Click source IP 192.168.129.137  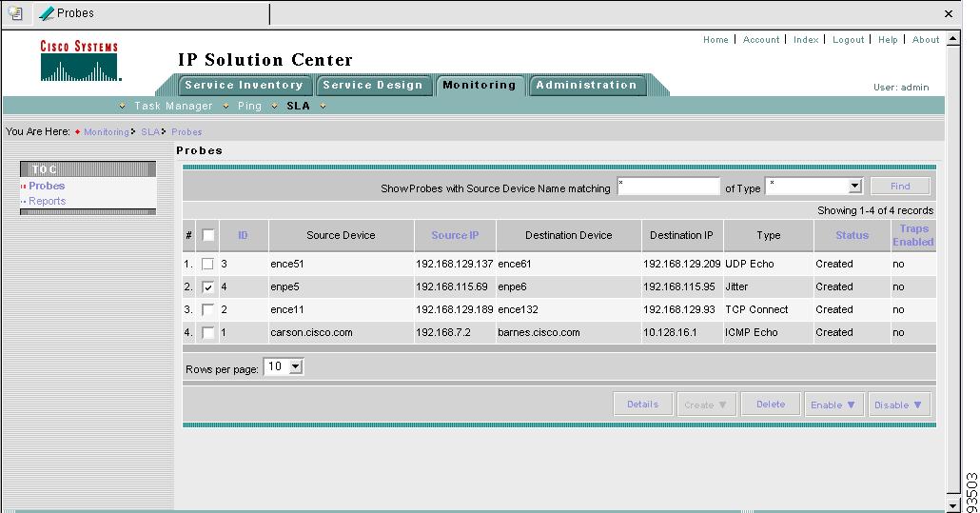click(455, 264)
